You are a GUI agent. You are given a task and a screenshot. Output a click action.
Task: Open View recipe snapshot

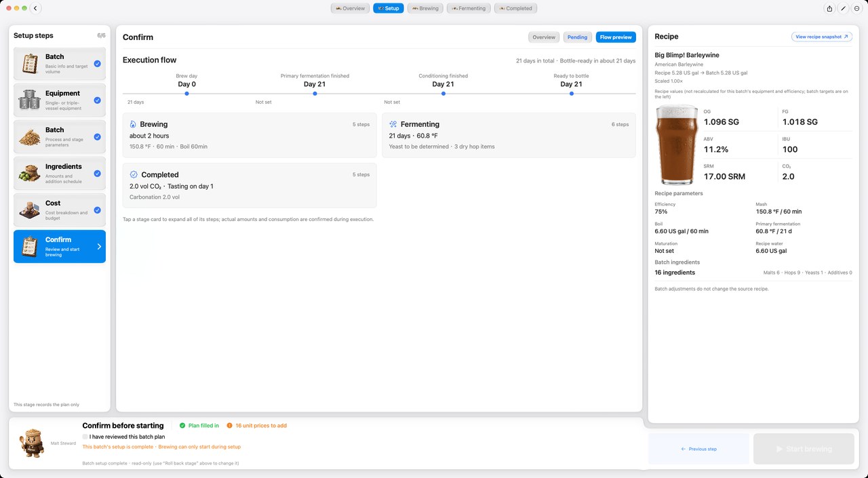coord(822,37)
